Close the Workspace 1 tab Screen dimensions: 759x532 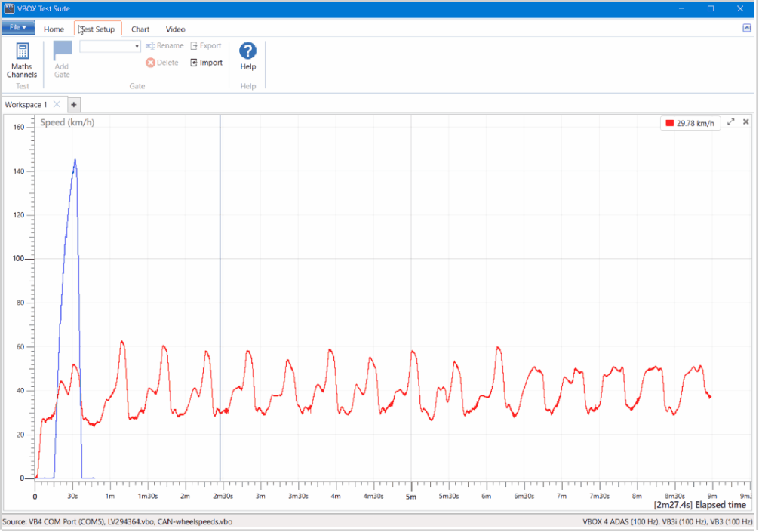click(57, 105)
